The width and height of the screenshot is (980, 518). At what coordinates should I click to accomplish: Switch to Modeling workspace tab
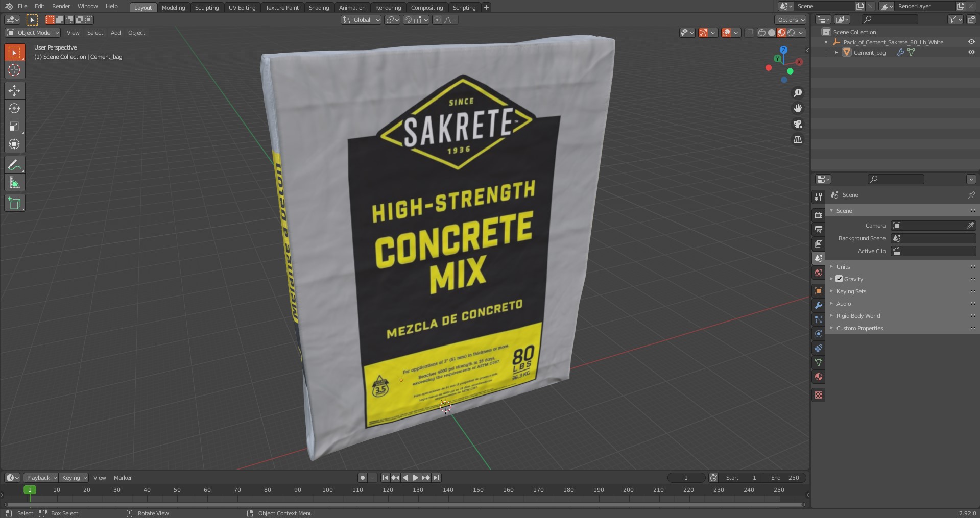[173, 7]
